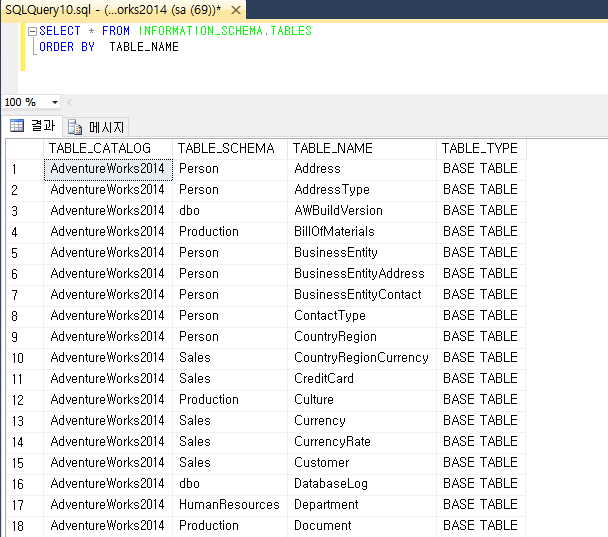Click the Document cell
The width and height of the screenshot is (608, 537).
[x=362, y=526]
